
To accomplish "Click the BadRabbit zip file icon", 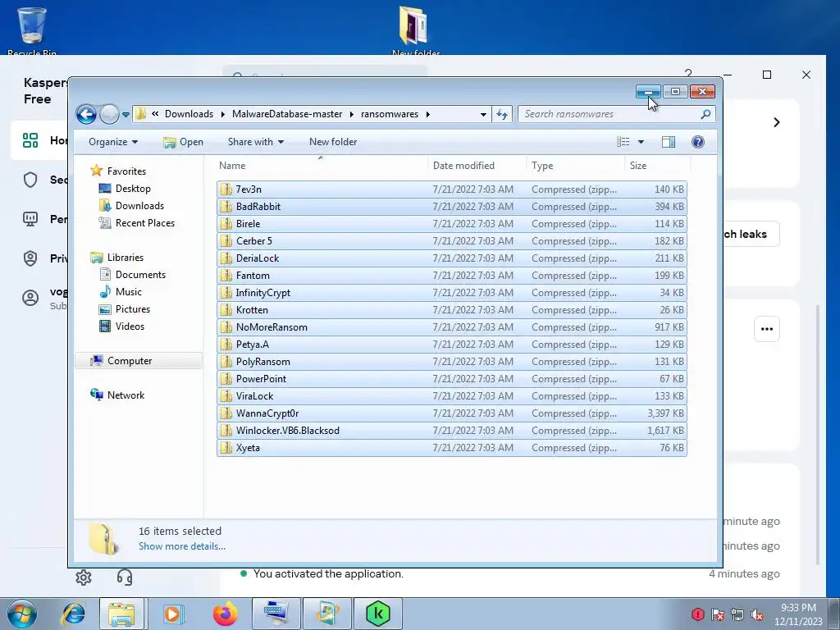I will pos(226,206).
